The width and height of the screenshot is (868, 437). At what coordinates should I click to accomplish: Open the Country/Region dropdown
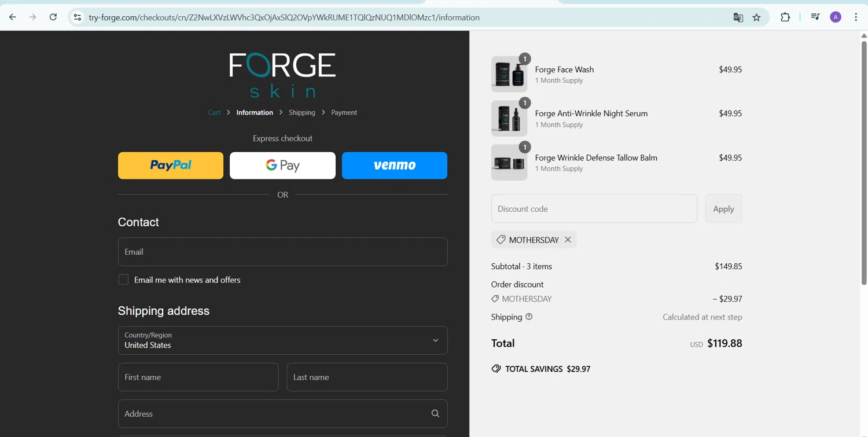pyautogui.click(x=282, y=340)
